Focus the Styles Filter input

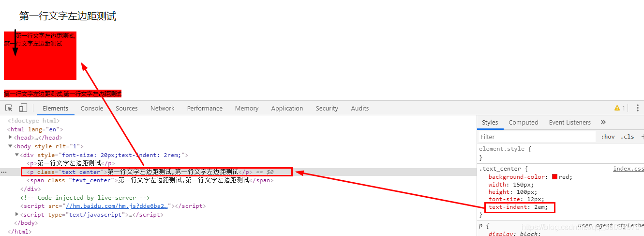536,137
